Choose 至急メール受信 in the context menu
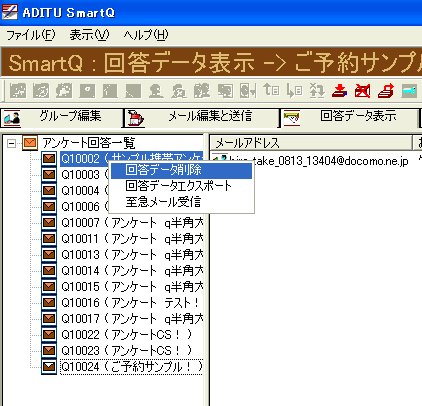This screenshot has width=422, height=406. coord(181,202)
